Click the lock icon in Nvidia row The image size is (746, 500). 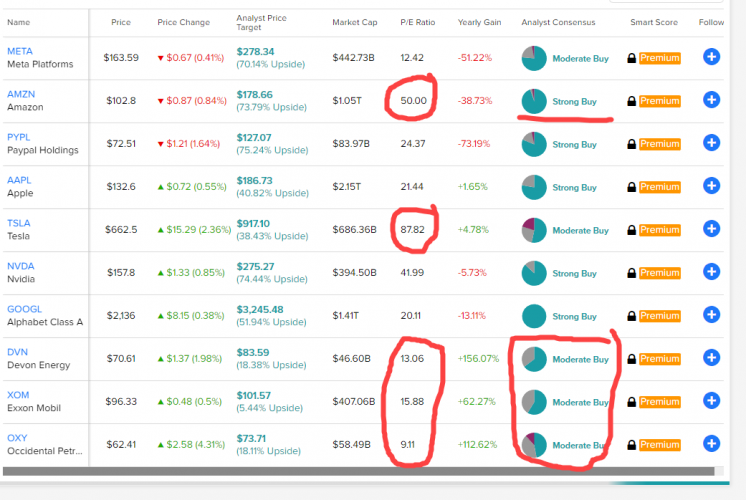631,273
